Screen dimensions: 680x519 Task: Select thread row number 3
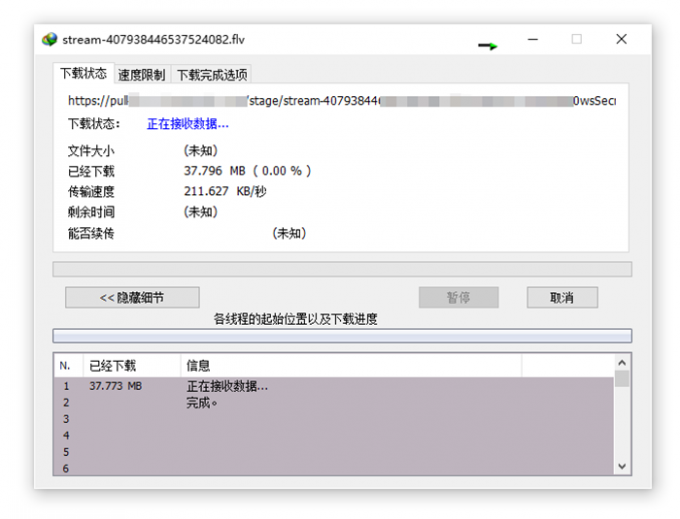333,419
